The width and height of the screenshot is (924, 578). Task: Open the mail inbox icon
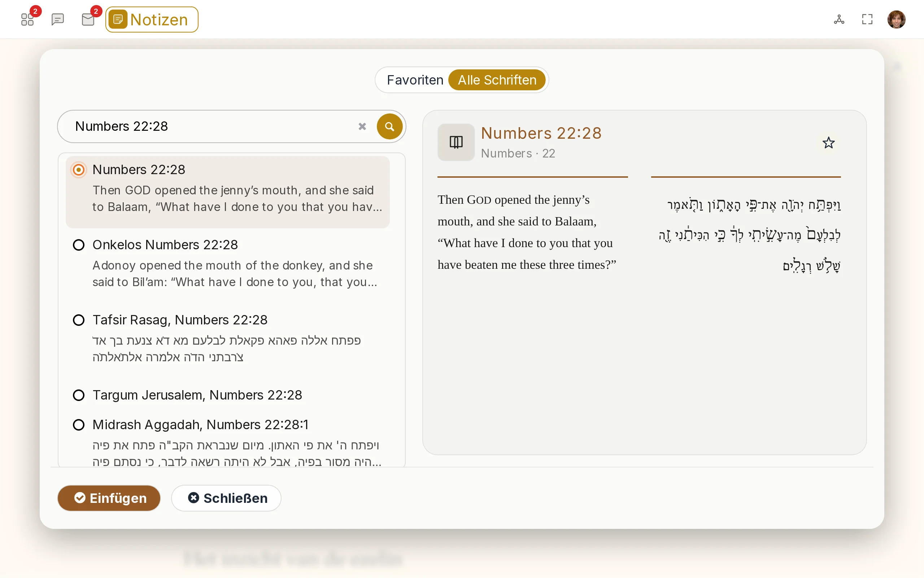(x=88, y=19)
